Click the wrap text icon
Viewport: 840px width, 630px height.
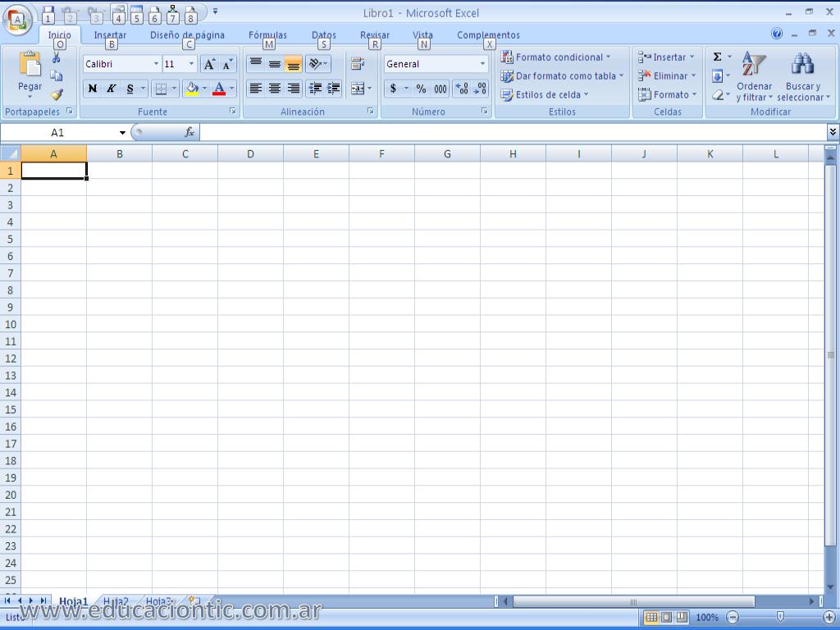coord(358,64)
